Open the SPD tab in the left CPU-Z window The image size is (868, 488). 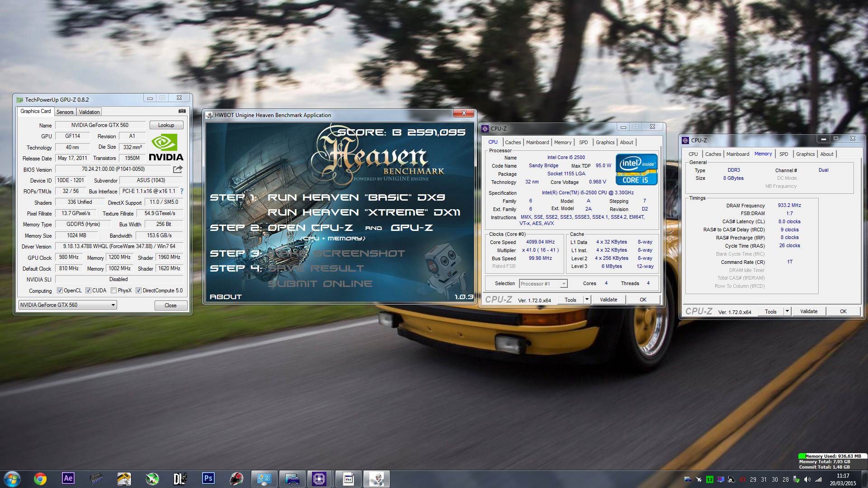click(584, 142)
